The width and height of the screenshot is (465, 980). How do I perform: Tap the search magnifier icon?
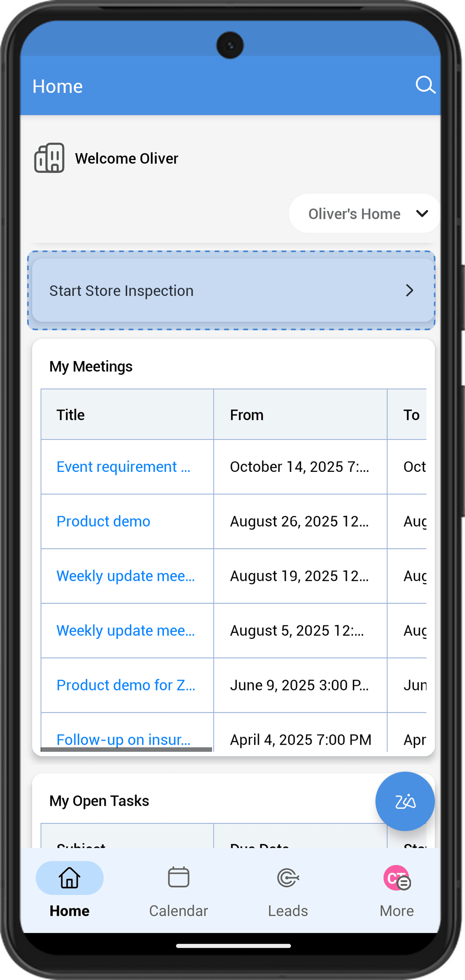pos(425,85)
